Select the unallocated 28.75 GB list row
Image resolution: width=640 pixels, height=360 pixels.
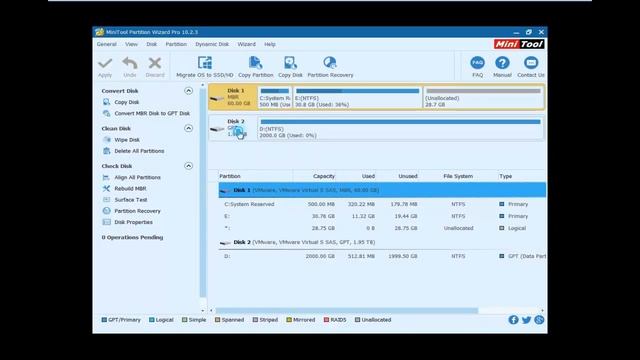pyautogui.click(x=382, y=228)
